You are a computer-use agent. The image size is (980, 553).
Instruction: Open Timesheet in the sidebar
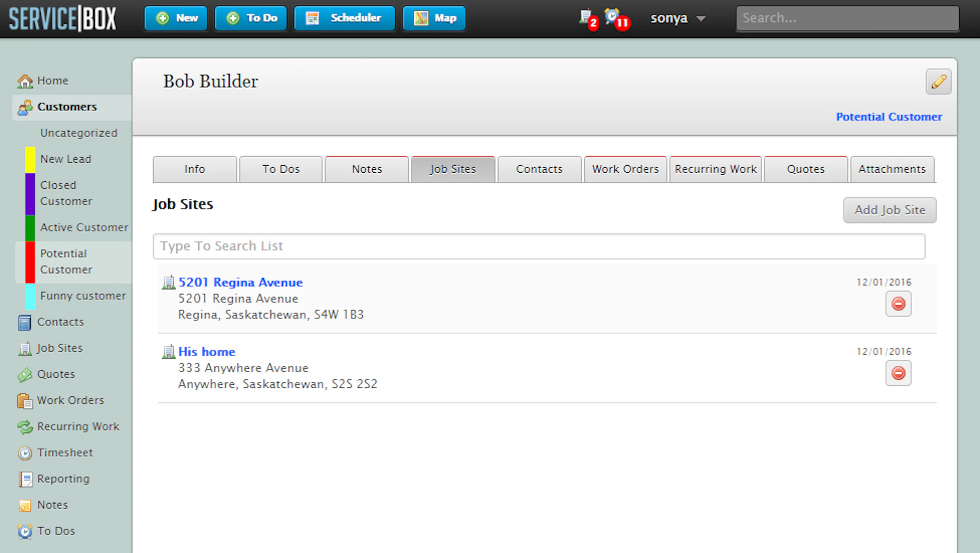(55, 453)
